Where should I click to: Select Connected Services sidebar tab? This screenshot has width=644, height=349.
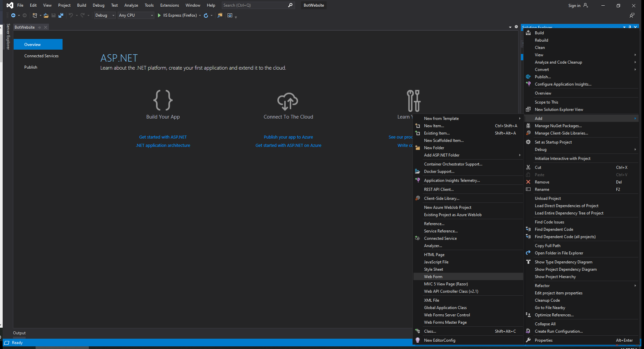click(x=41, y=56)
